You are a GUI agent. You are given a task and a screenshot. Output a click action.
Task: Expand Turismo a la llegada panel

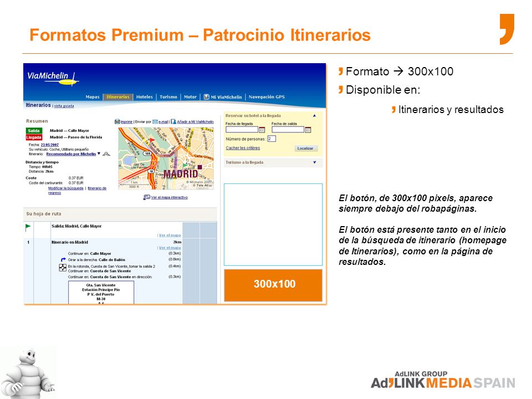pyautogui.click(x=315, y=162)
